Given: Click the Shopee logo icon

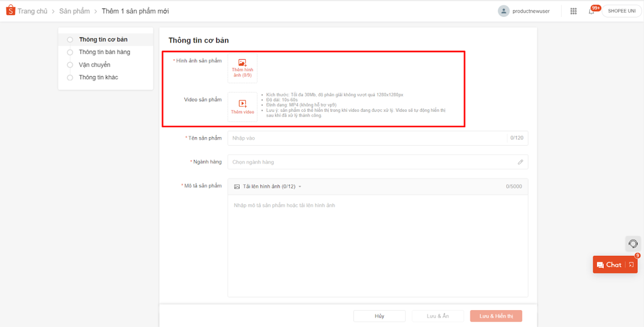Looking at the screenshot, I should click(x=10, y=11).
